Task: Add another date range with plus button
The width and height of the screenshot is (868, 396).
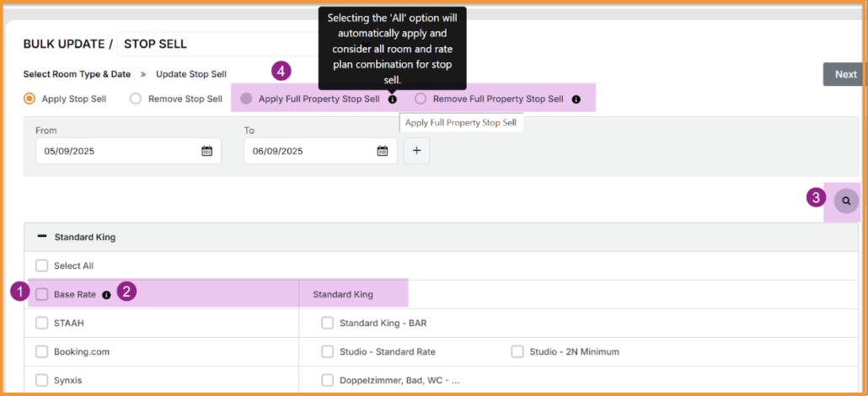Action: (x=416, y=152)
